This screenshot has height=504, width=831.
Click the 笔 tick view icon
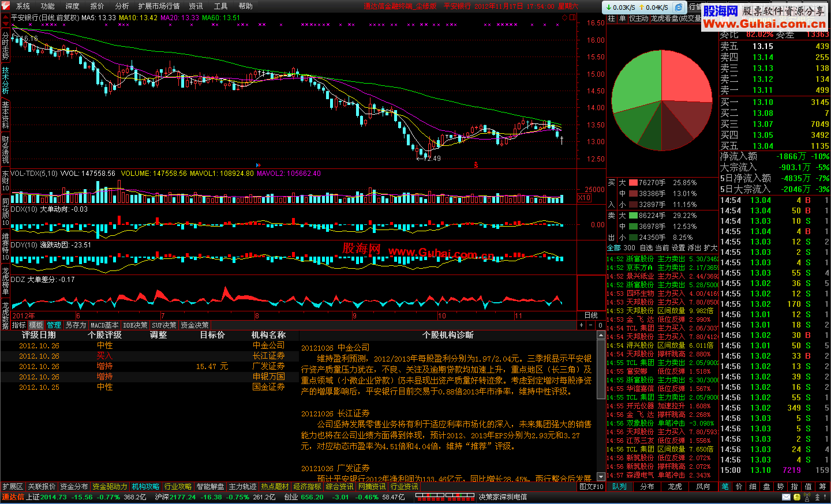[x=725, y=487]
